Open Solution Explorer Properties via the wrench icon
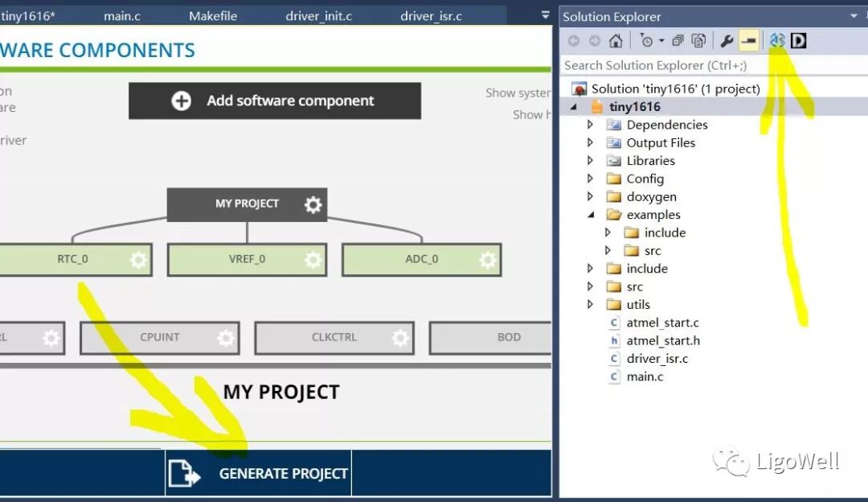868x502 pixels. (726, 39)
